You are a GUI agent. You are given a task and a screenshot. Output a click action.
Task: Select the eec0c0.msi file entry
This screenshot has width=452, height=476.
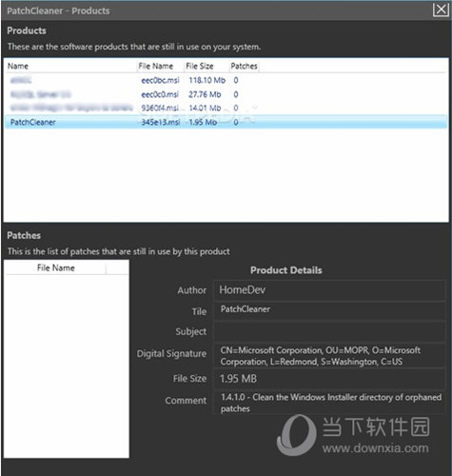160,94
